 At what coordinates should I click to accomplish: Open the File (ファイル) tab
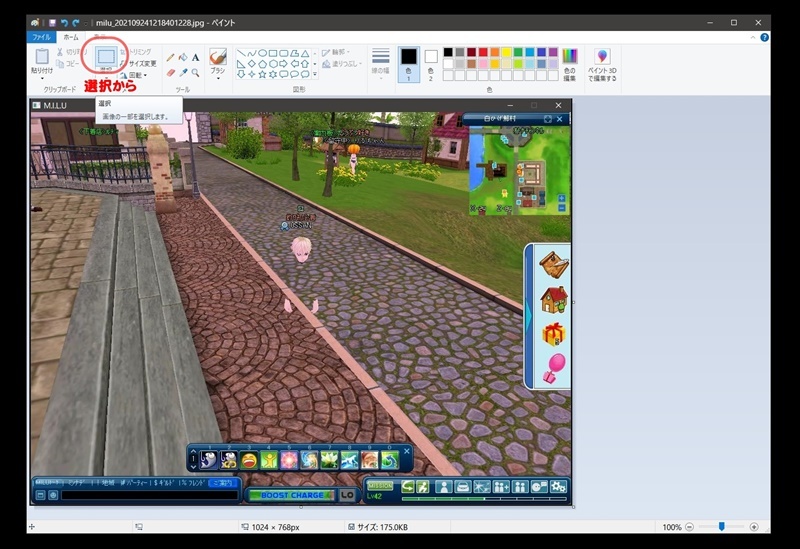tap(41, 37)
